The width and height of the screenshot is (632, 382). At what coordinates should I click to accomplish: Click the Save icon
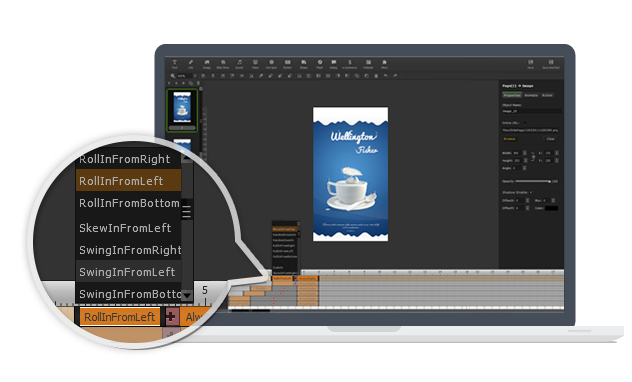point(530,64)
